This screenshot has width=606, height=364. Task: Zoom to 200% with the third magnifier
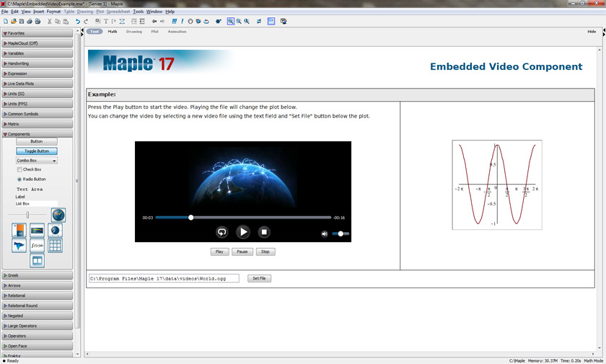click(x=247, y=21)
